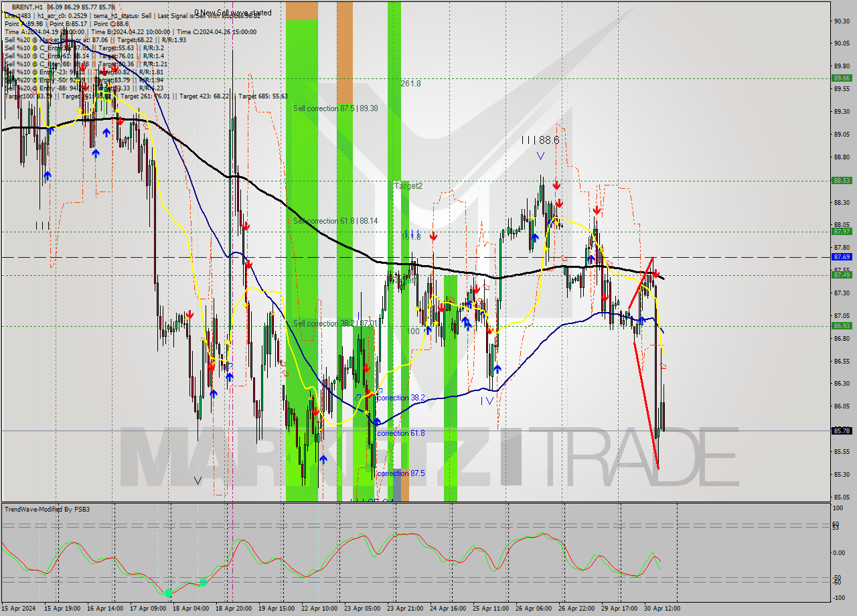857x616 pixels.
Task: Click the blue 'correction 38.2' label
Action: tap(401, 398)
